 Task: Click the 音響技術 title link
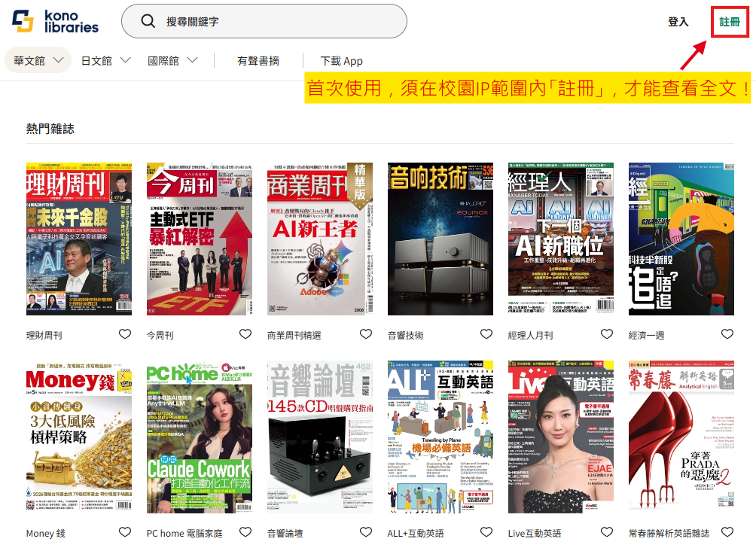coord(405,336)
